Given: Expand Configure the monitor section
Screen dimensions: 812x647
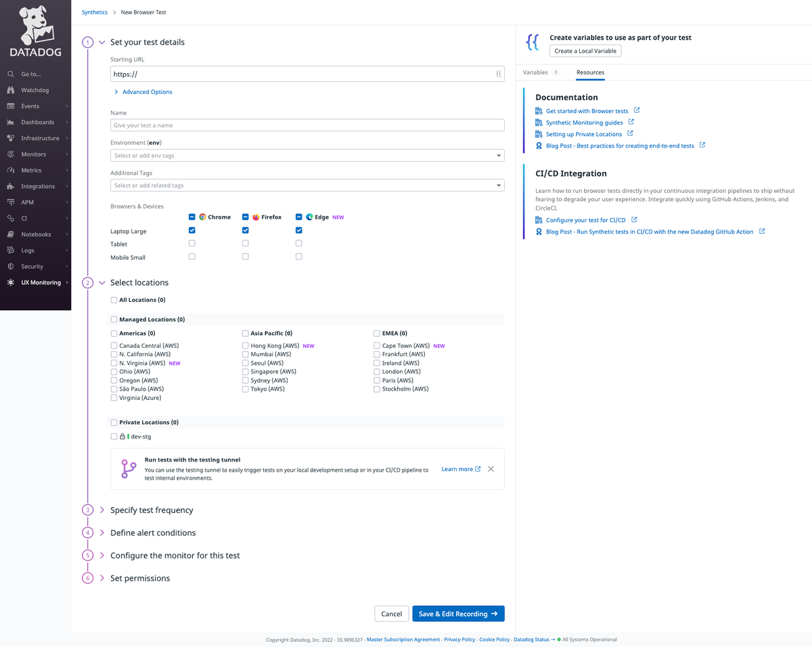Looking at the screenshot, I should click(102, 556).
